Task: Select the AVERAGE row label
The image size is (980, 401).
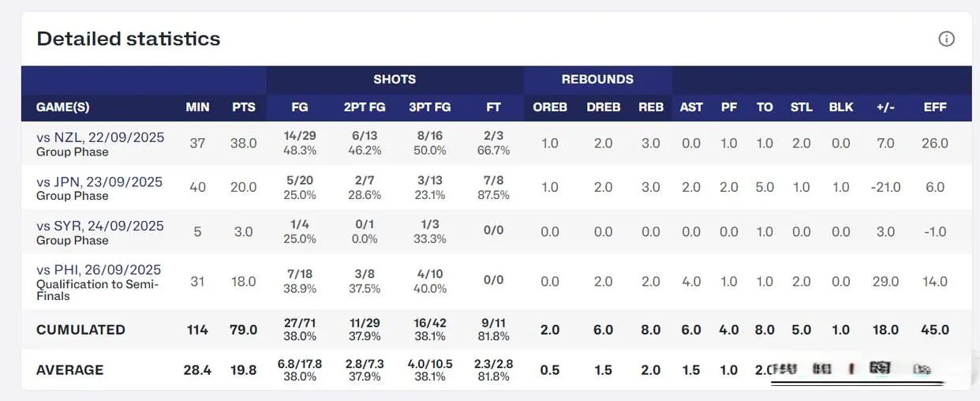Action: (x=69, y=370)
